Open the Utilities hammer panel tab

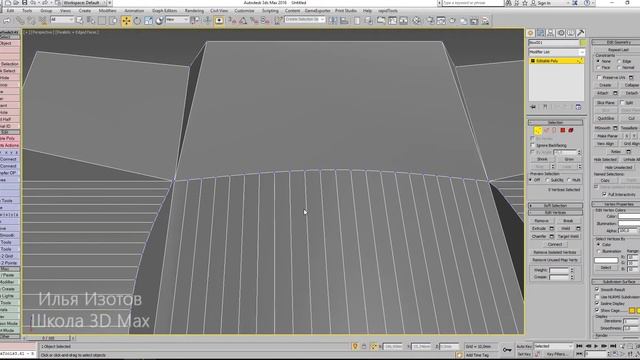(580, 33)
